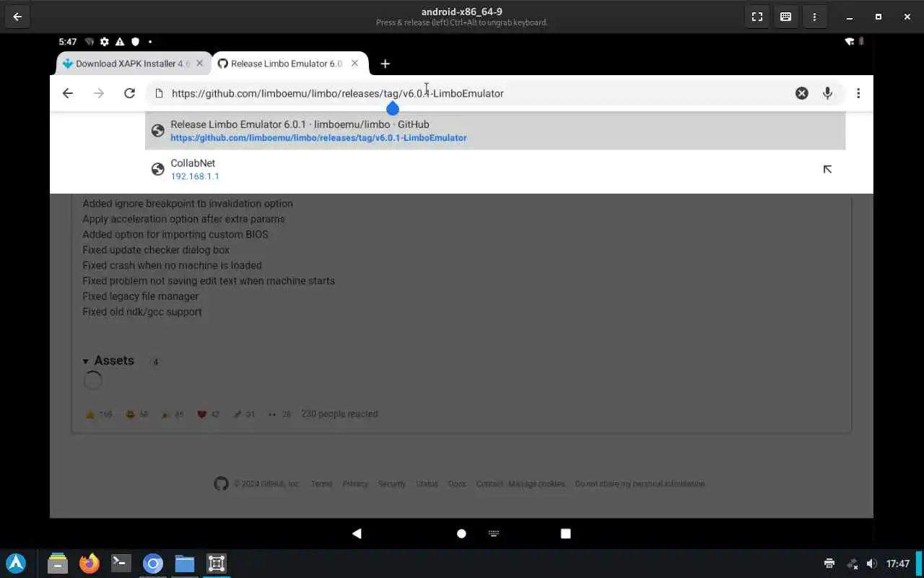This screenshot has height=578, width=924.
Task: Click the VM window back arrow button
Action: (x=17, y=17)
